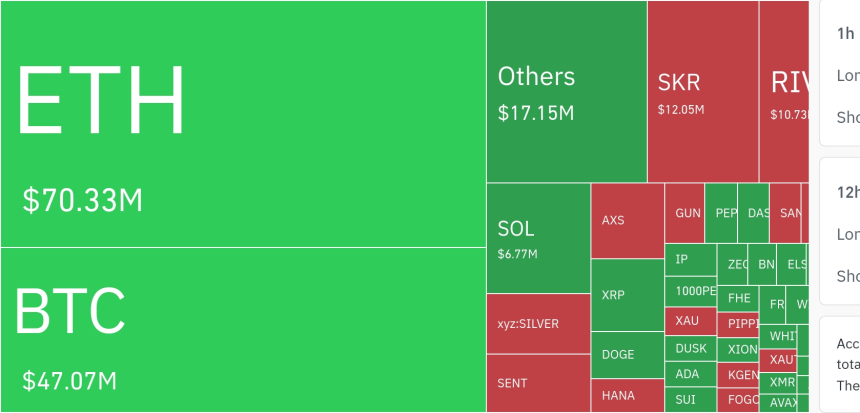Open the FHE tile
Viewport: 860px width, 413px height.
(739, 298)
